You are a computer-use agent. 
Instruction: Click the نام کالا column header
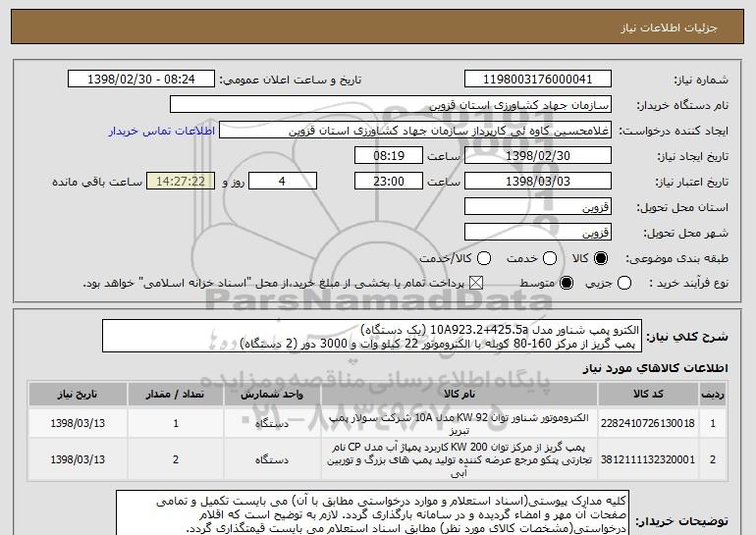[x=459, y=395]
